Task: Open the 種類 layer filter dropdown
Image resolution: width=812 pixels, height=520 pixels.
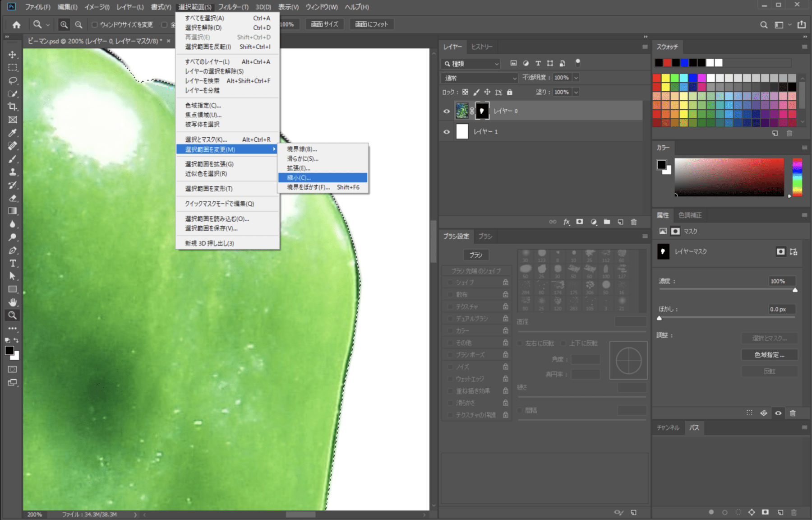Action: [471, 64]
